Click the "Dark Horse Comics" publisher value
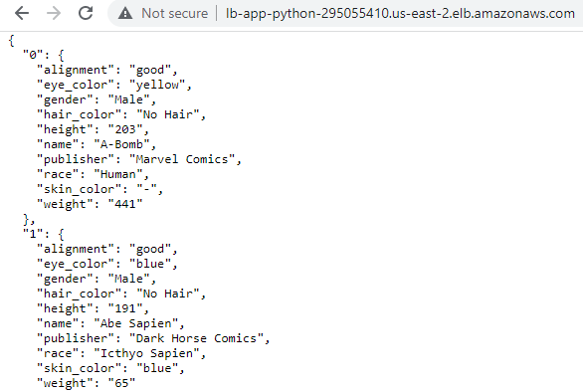 click(x=196, y=338)
